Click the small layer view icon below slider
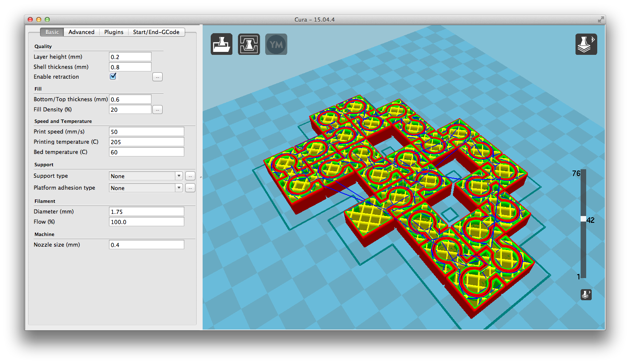The height and width of the screenshot is (364, 630). point(586,294)
